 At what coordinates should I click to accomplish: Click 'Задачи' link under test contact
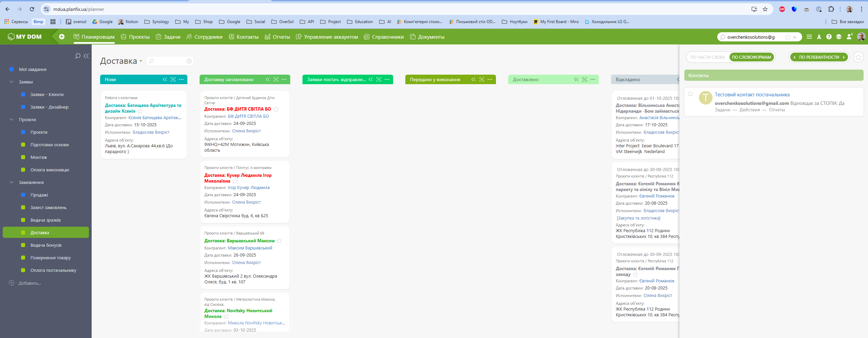point(722,110)
